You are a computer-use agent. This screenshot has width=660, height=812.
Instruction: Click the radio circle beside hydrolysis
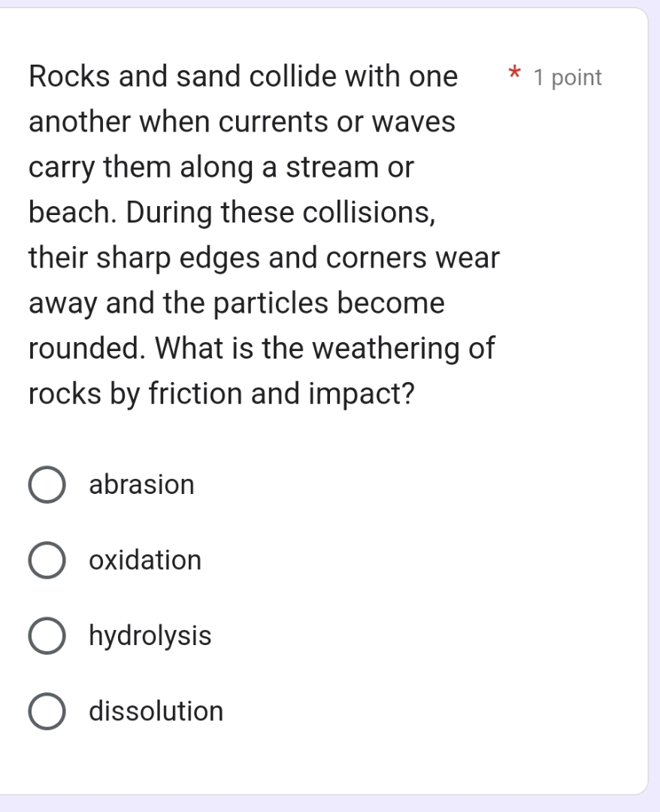(47, 636)
